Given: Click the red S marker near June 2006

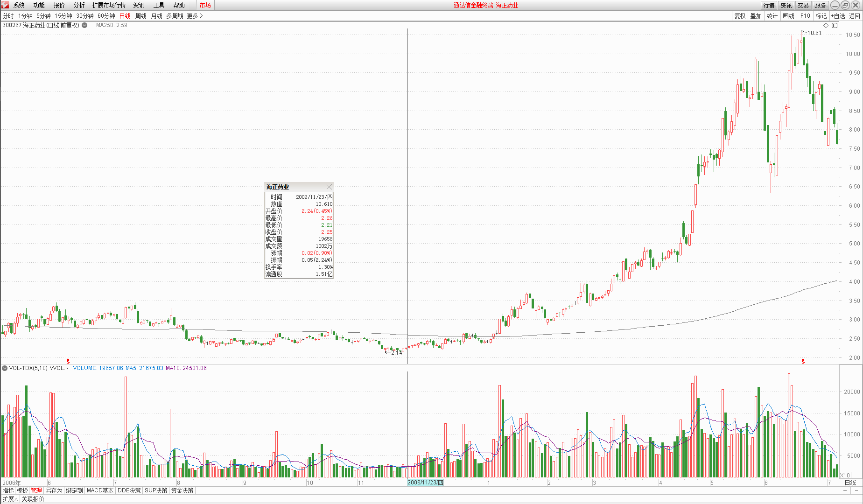Looking at the screenshot, I should click(68, 361).
